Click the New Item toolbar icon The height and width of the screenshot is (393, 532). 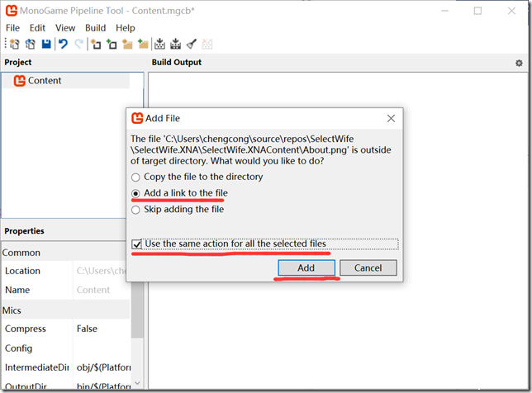96,44
